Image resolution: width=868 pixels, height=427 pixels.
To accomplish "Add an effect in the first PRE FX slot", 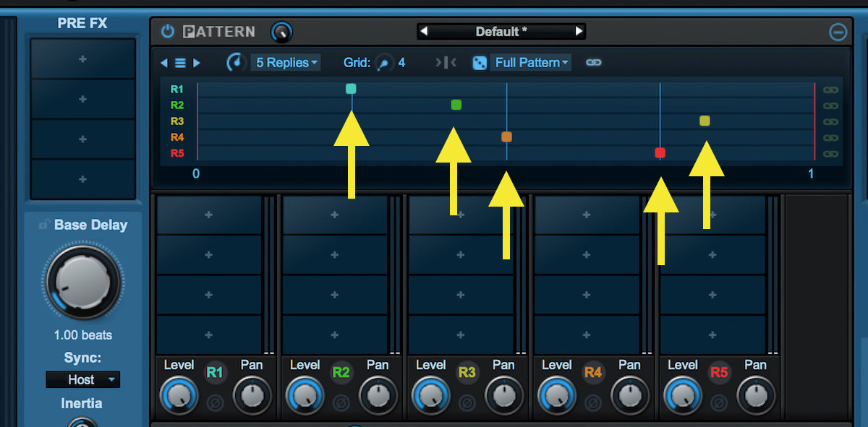I will pyautogui.click(x=82, y=59).
